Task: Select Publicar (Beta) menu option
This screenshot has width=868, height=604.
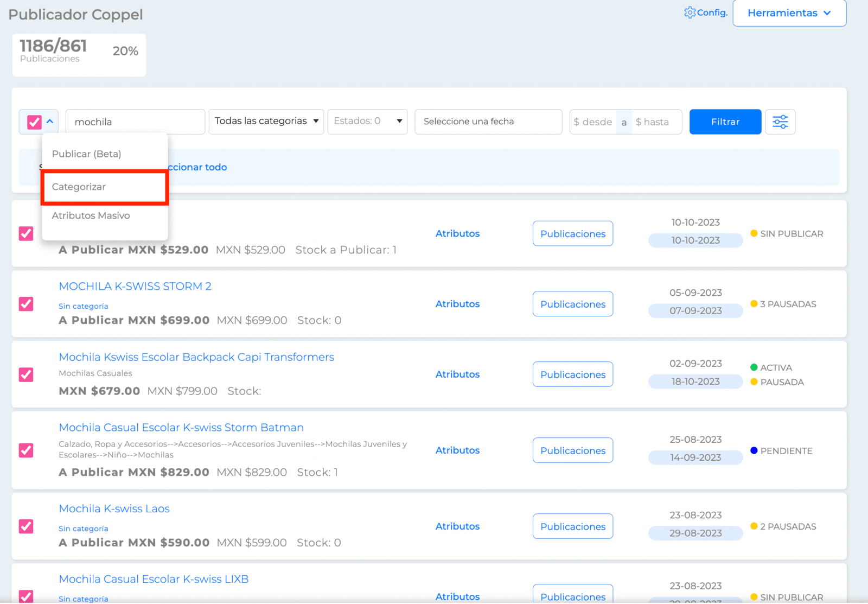Action: pos(87,154)
